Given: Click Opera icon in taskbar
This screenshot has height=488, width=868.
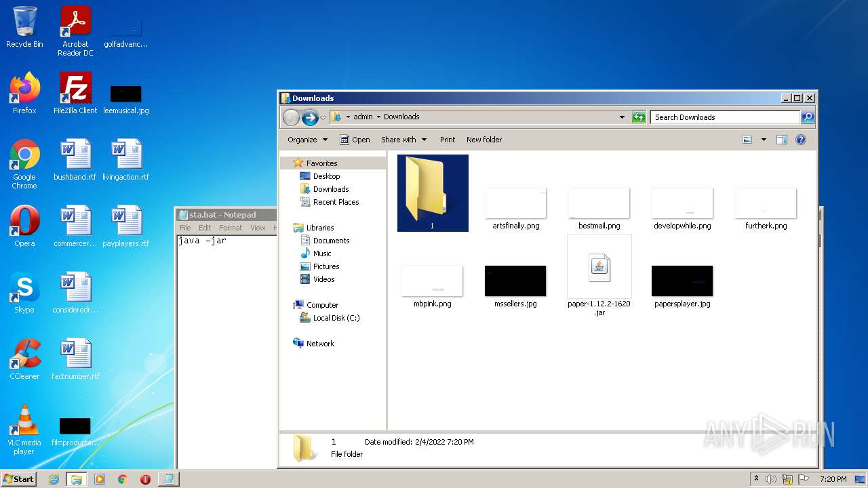Looking at the screenshot, I should coord(145,479).
